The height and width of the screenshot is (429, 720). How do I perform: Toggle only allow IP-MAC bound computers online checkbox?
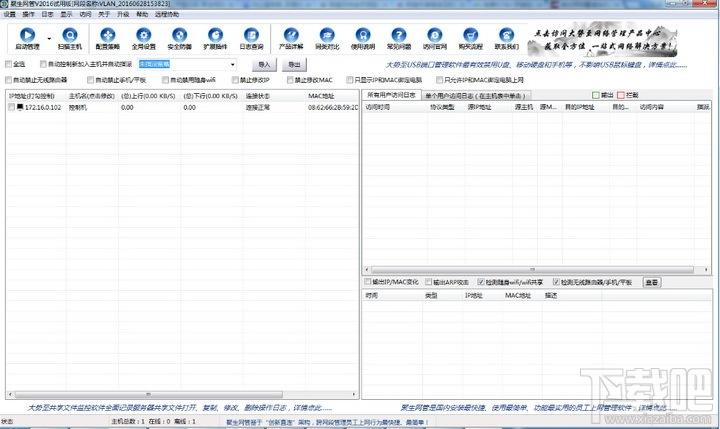click(x=439, y=80)
